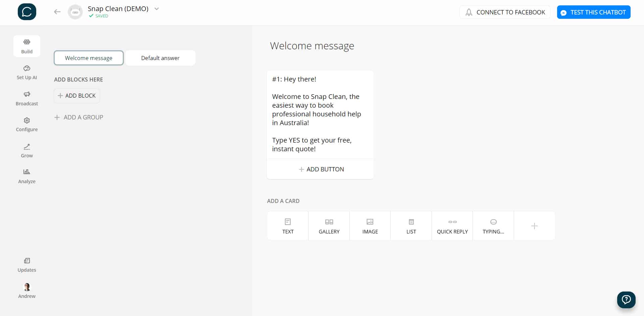Open Grow section in sidebar

(27, 151)
